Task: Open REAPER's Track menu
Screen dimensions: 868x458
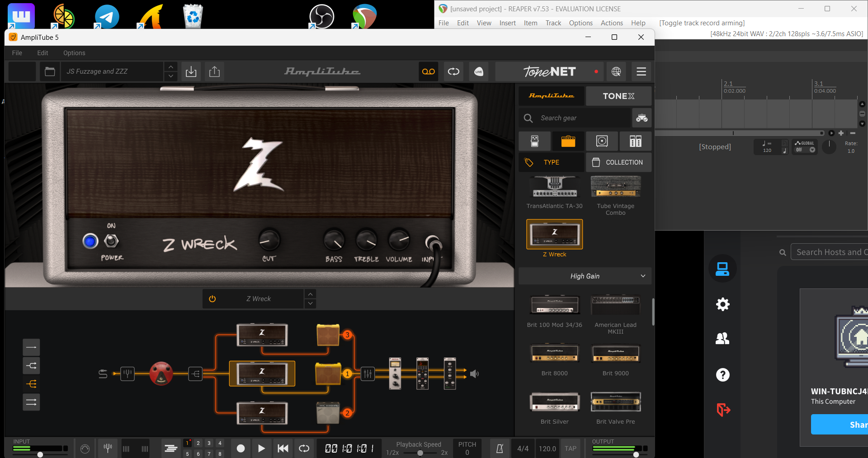Action: pos(553,23)
